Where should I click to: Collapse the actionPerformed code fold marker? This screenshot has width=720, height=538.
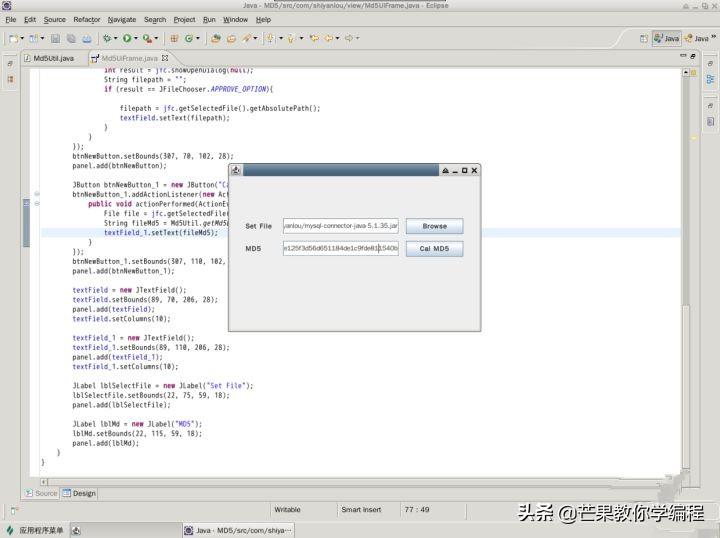[37, 203]
